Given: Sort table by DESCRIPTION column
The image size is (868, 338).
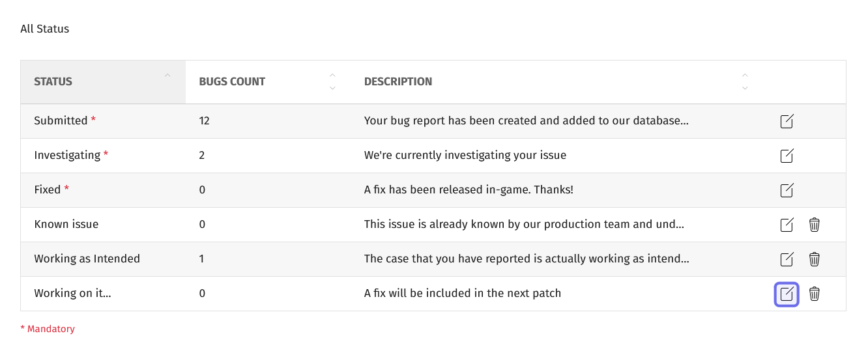Looking at the screenshot, I should [557, 82].
